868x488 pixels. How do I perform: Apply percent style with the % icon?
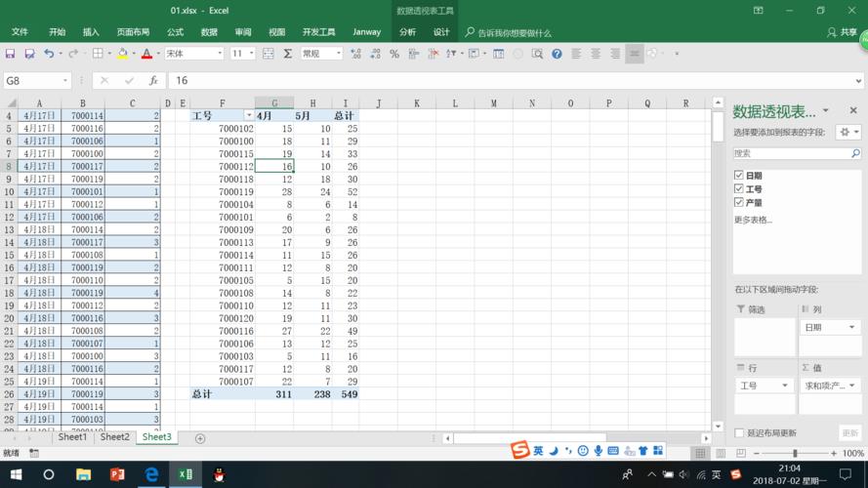(394, 54)
